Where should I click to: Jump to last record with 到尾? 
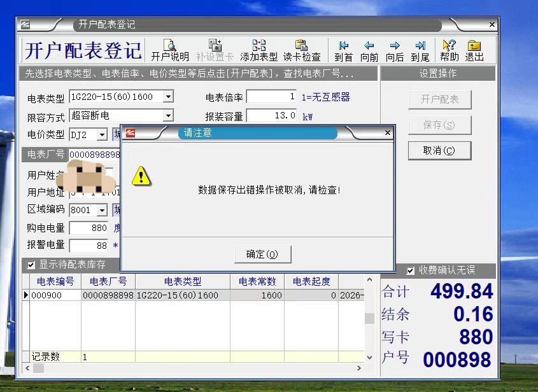(420, 50)
